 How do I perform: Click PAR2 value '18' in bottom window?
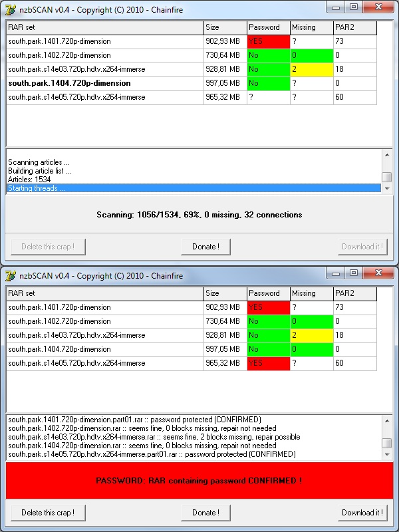(355, 335)
